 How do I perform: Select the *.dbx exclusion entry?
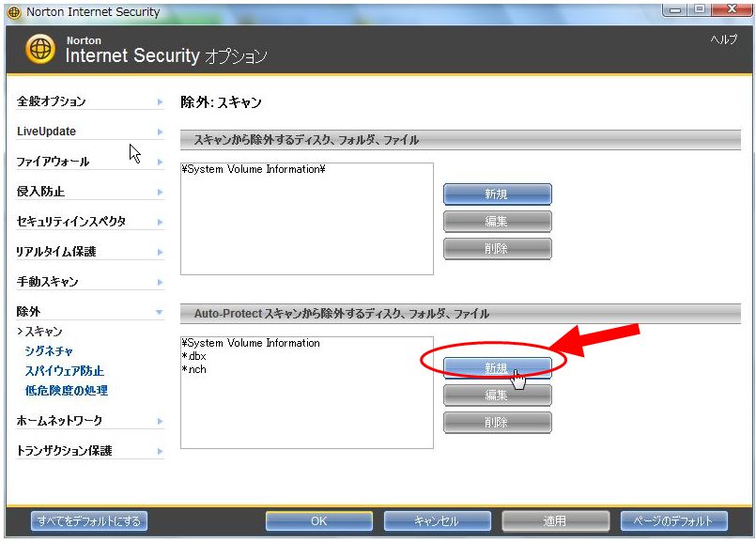pyautogui.click(x=193, y=356)
